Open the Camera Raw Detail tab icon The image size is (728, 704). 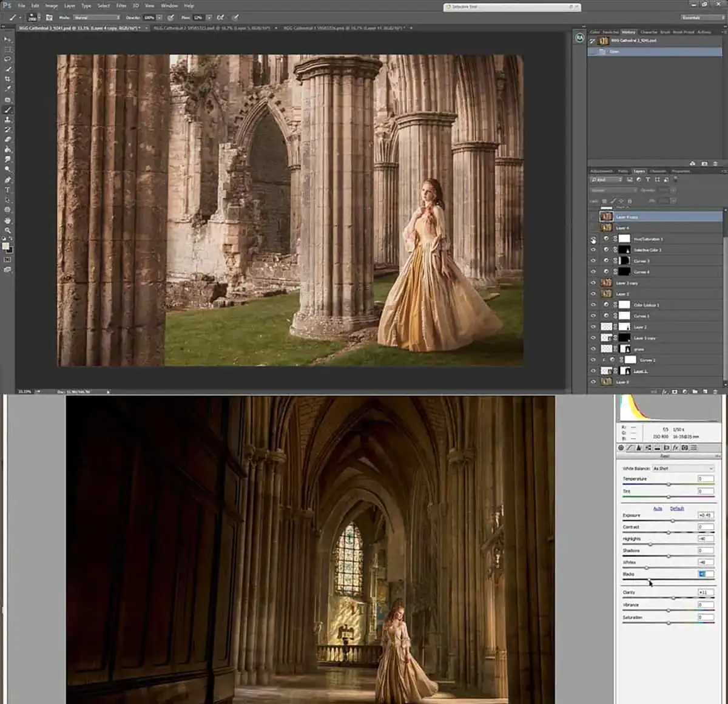[x=638, y=447]
